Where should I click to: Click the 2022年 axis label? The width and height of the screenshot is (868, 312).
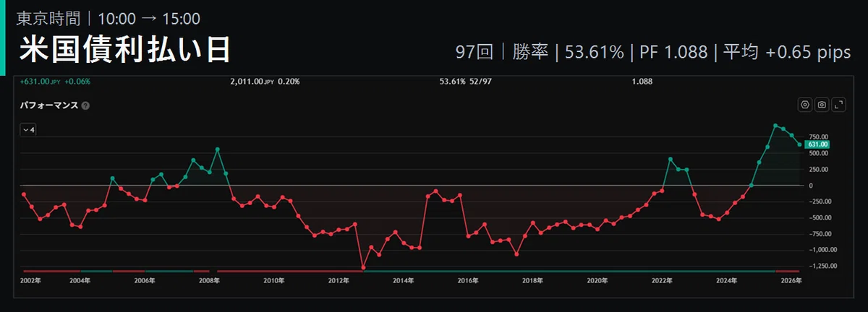663,280
